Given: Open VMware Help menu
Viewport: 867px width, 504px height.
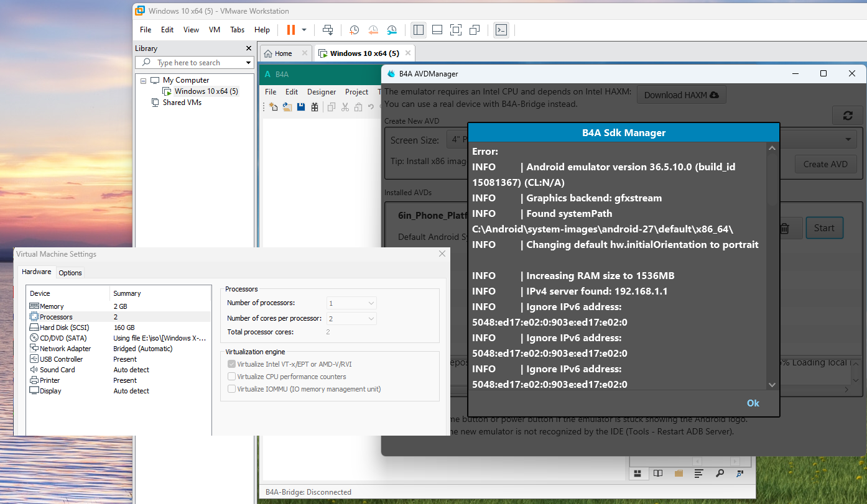Looking at the screenshot, I should pyautogui.click(x=262, y=30).
